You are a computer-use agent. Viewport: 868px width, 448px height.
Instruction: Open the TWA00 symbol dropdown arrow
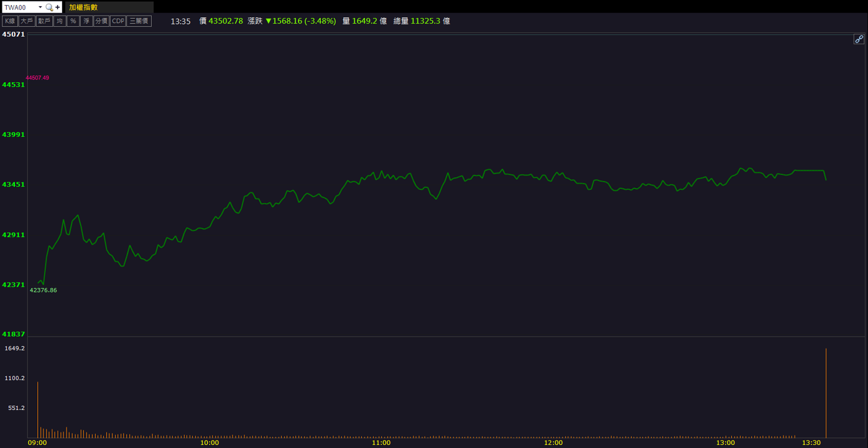(x=40, y=7)
